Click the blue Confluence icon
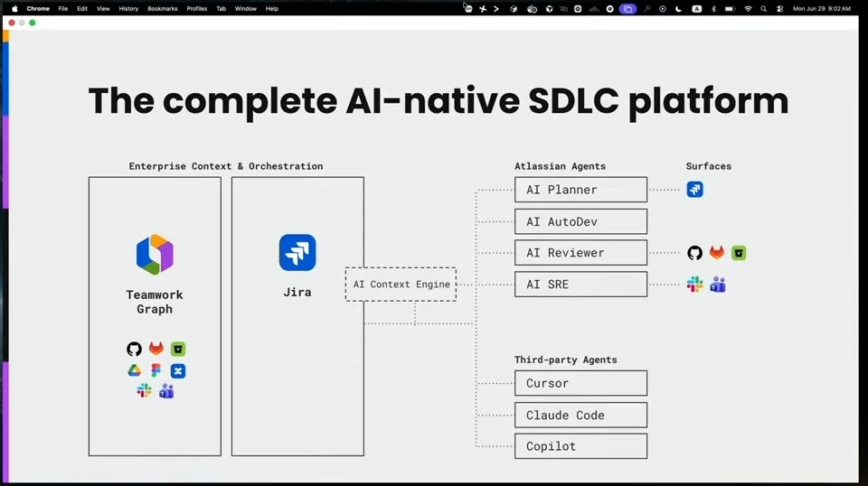The image size is (868, 486). pyautogui.click(x=178, y=371)
